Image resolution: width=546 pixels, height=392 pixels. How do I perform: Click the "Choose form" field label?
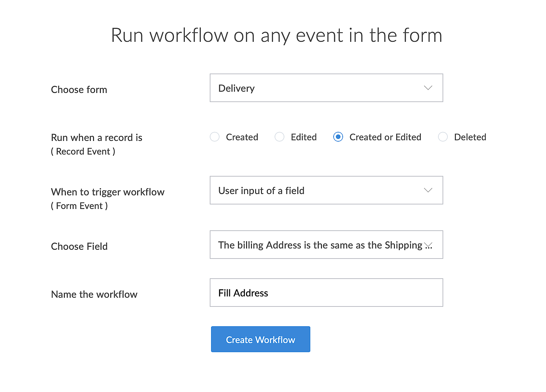coord(79,89)
